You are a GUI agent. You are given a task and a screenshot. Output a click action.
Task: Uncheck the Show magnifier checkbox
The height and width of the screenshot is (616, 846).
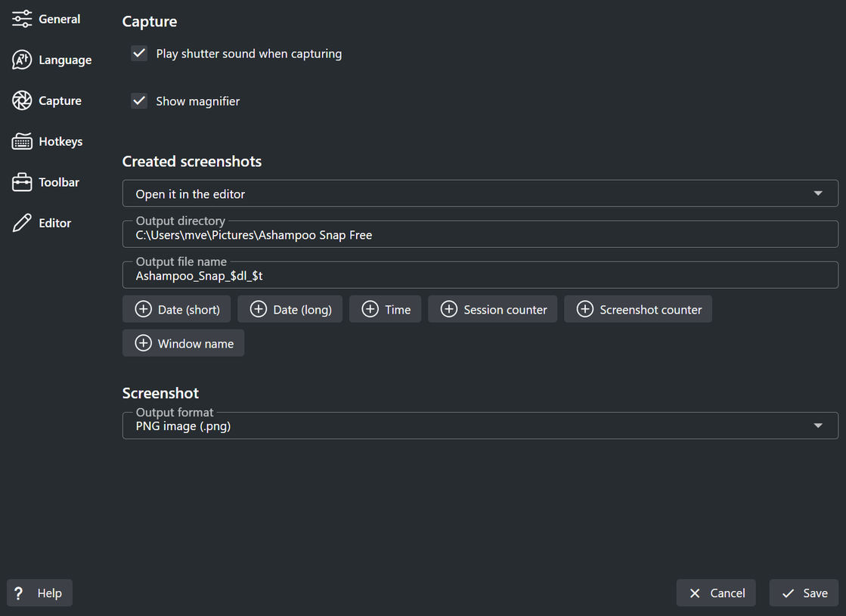coord(139,101)
